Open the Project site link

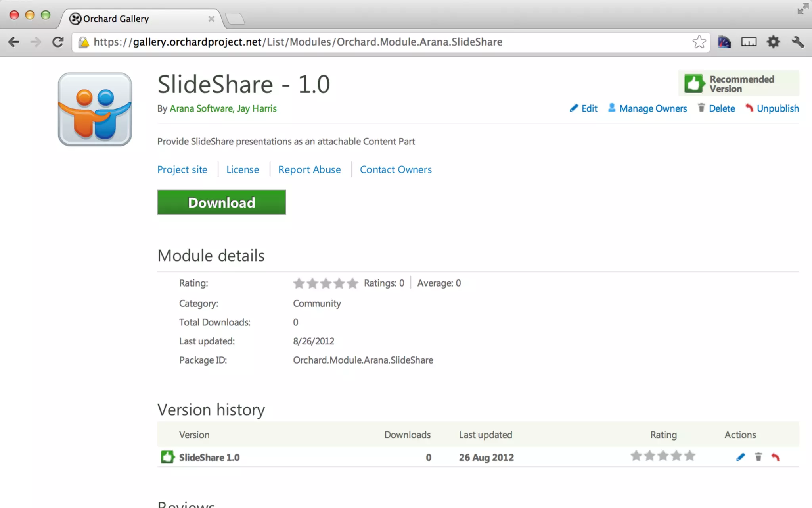[x=182, y=170]
